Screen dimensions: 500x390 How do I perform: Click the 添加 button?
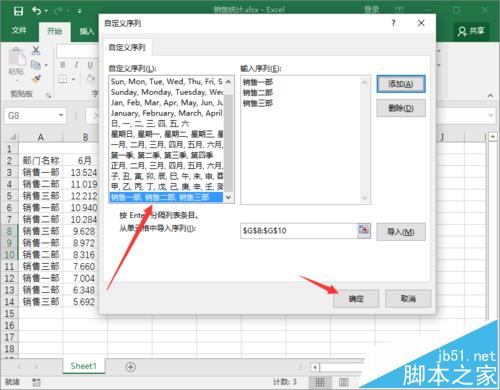click(x=401, y=84)
